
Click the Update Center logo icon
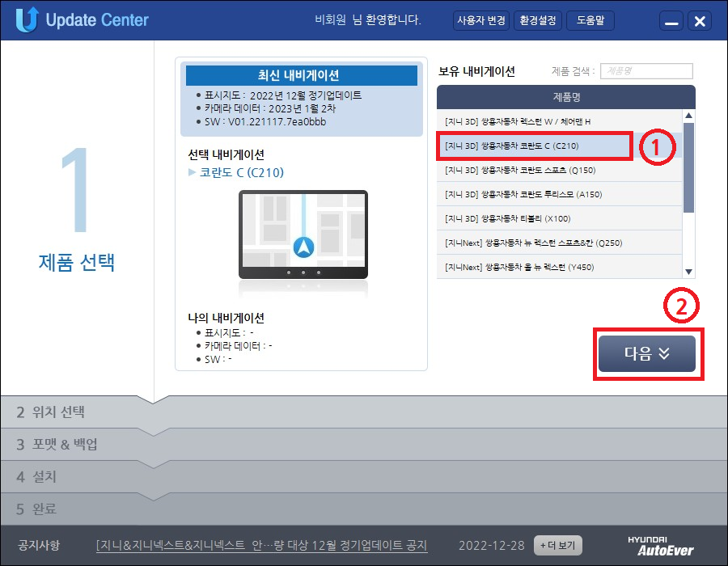[x=27, y=19]
